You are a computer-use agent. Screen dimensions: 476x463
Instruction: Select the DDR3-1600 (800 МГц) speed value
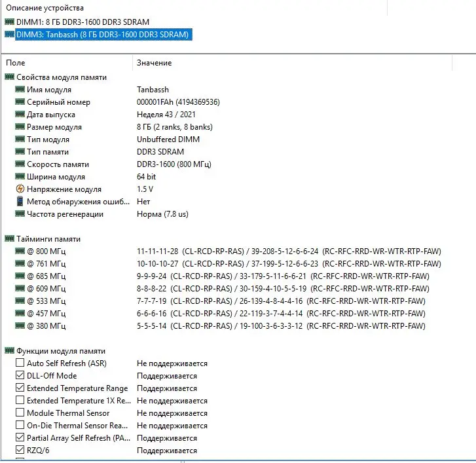point(174,164)
